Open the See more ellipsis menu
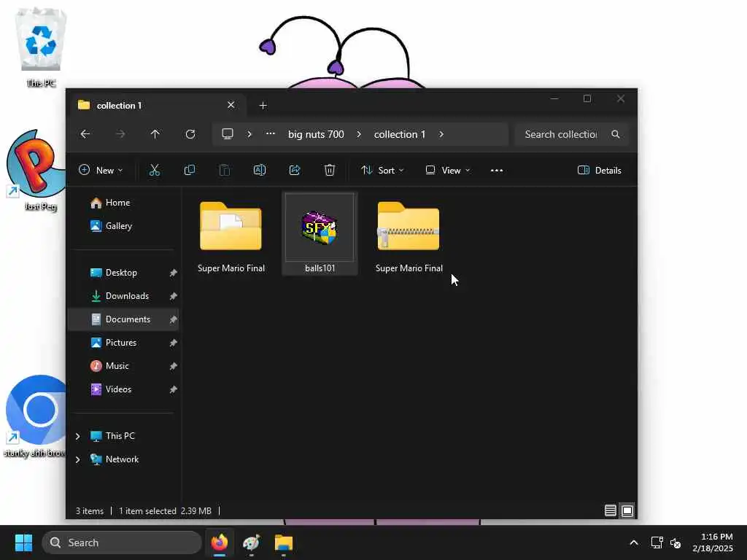The height and width of the screenshot is (560, 747). 496,171
